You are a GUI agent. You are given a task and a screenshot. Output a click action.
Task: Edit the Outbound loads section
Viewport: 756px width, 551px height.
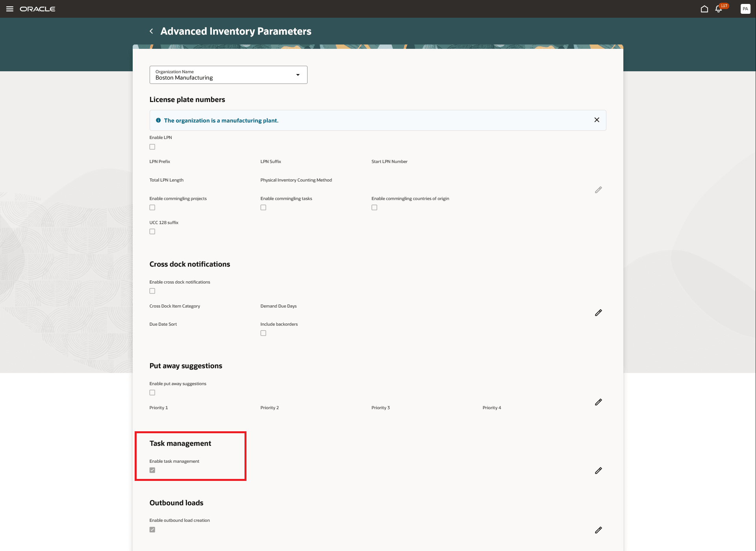[x=598, y=530]
